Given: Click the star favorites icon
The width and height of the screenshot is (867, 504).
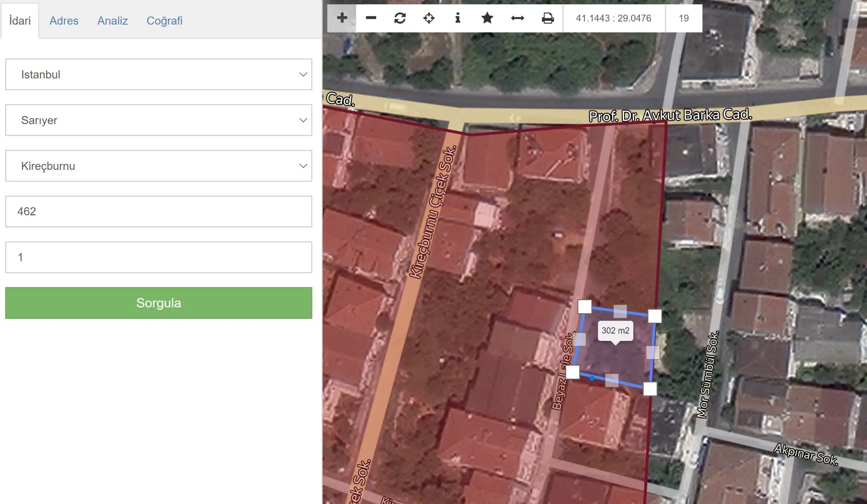Looking at the screenshot, I should tap(487, 18).
